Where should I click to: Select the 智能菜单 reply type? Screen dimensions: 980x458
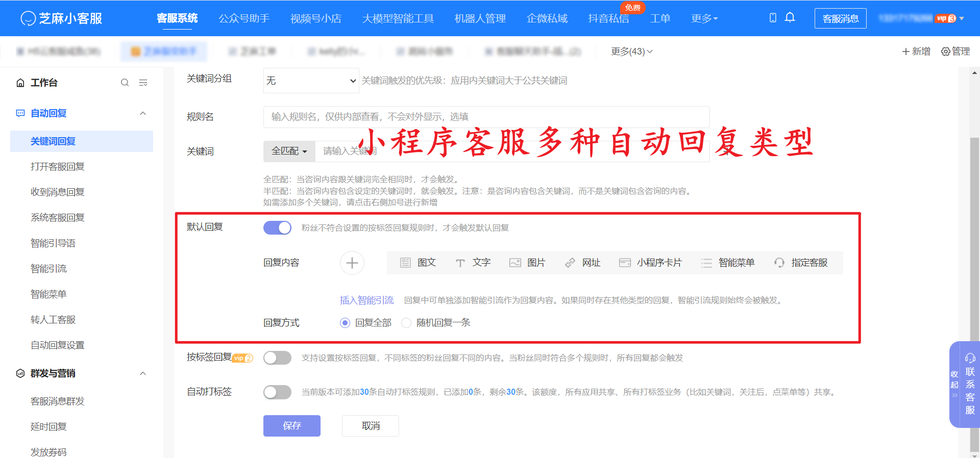(x=728, y=263)
